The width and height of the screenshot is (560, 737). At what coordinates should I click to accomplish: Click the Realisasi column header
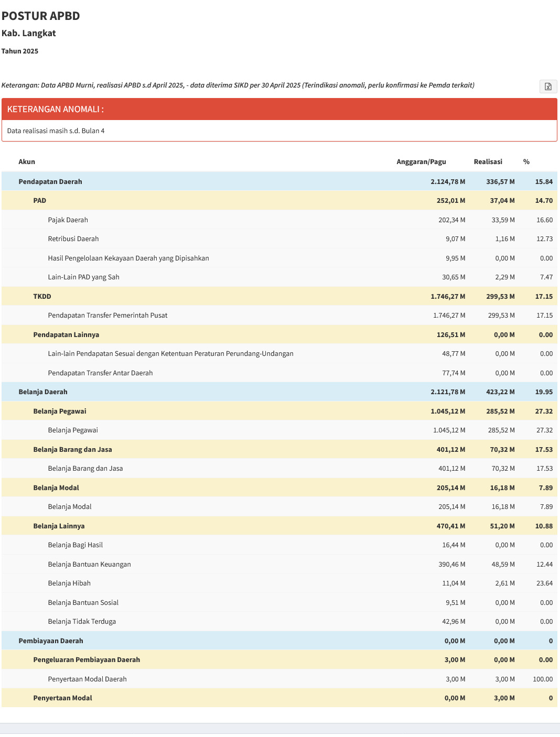pos(488,162)
